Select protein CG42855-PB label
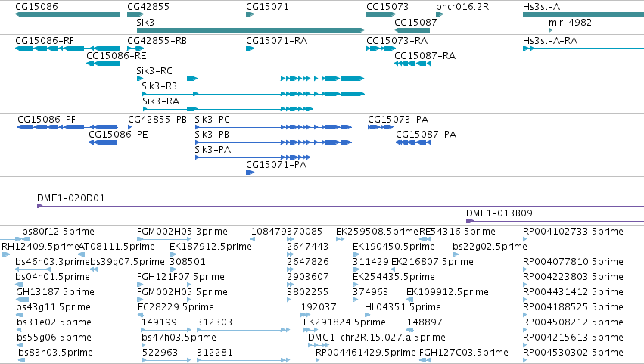Screen dimensions: 644x364 coord(157,120)
